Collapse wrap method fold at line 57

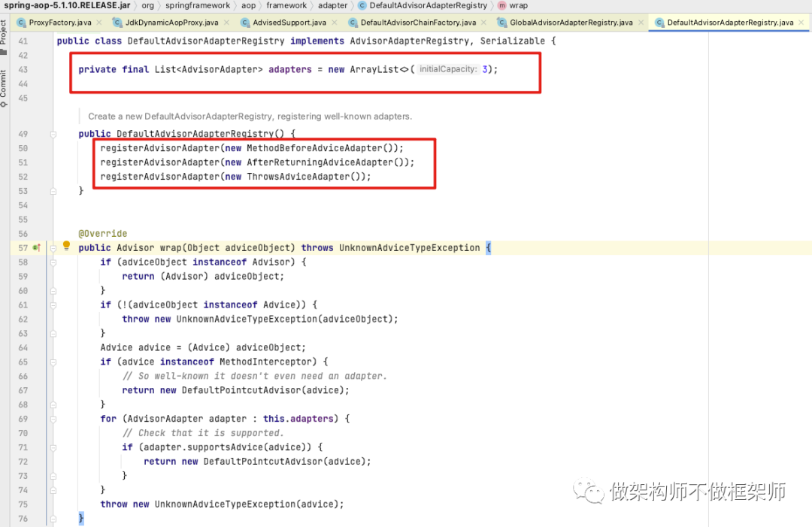[x=53, y=248]
